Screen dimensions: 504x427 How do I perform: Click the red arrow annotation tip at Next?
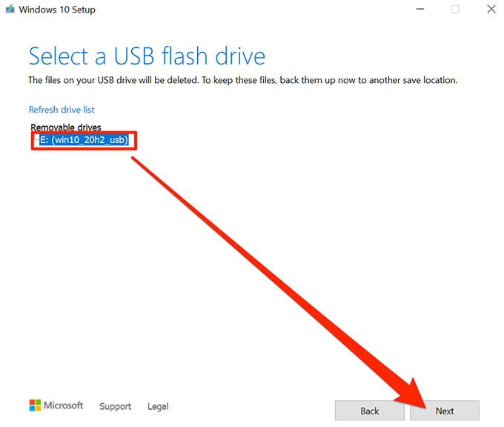tap(424, 406)
